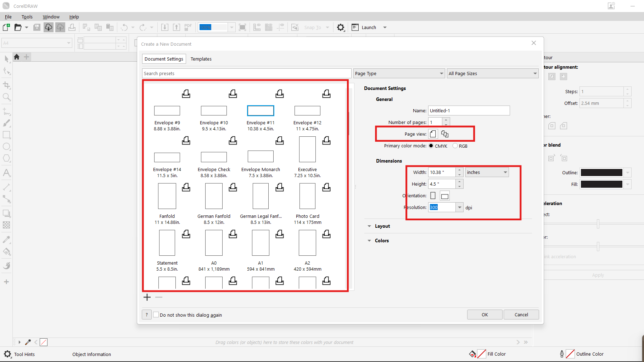Set orientation to landscape
This screenshot has width=644, height=362.
[x=445, y=196]
